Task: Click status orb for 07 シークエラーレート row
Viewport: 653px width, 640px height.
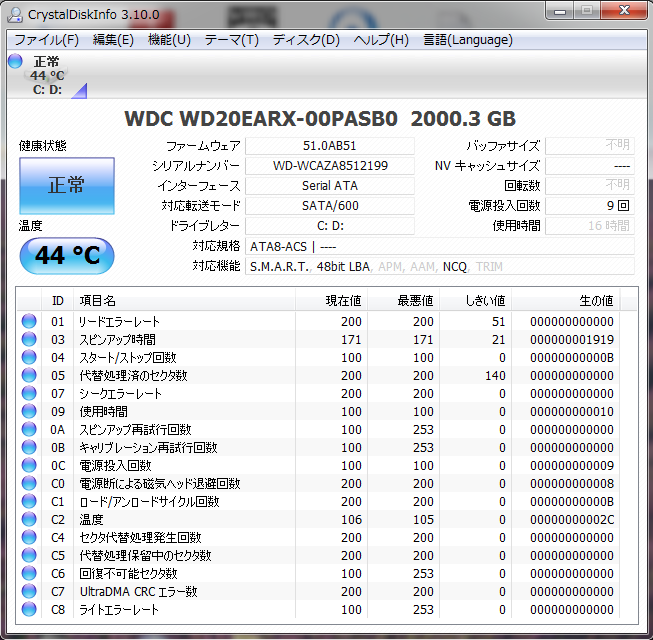Action: tap(29, 393)
